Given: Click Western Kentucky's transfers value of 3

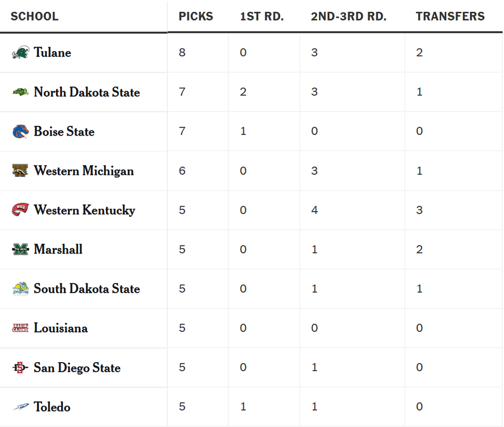Looking at the screenshot, I should point(420,210).
